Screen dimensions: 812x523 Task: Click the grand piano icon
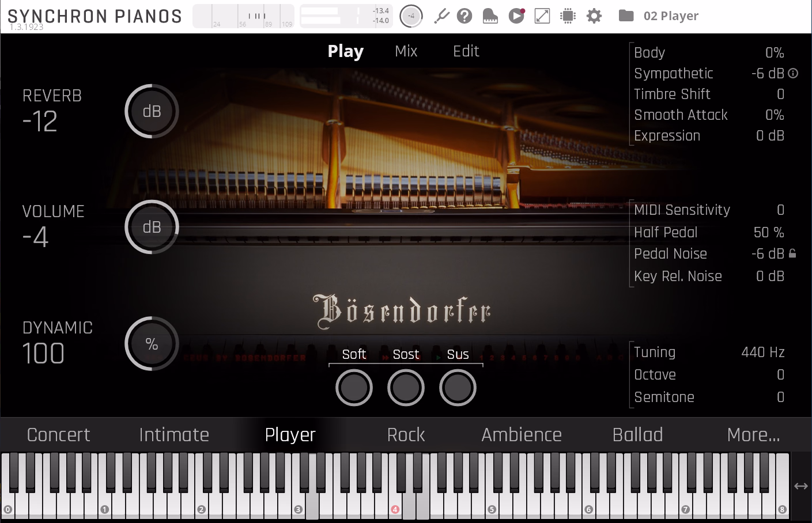click(x=490, y=16)
